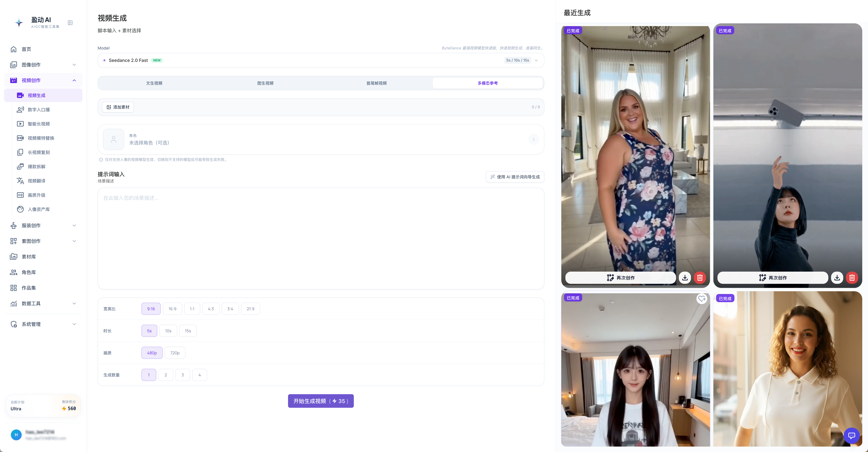868x452 pixels.
Task: Choose 10s duration
Action: point(168,331)
